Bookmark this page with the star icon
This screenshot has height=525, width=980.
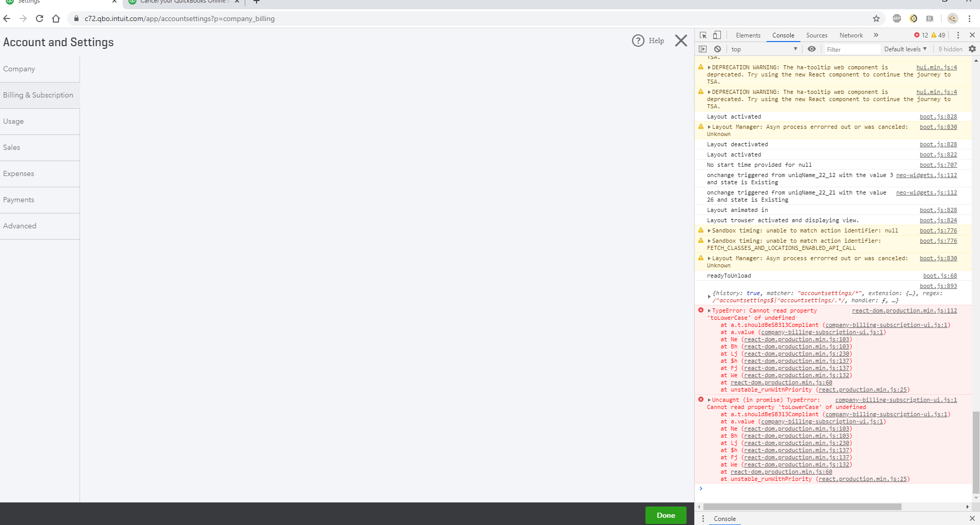[876, 18]
